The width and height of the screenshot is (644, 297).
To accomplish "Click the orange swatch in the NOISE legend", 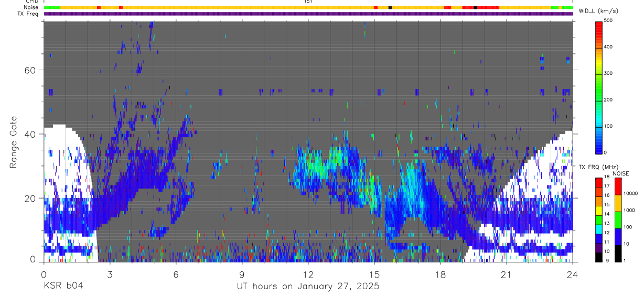I will [x=618, y=203].
